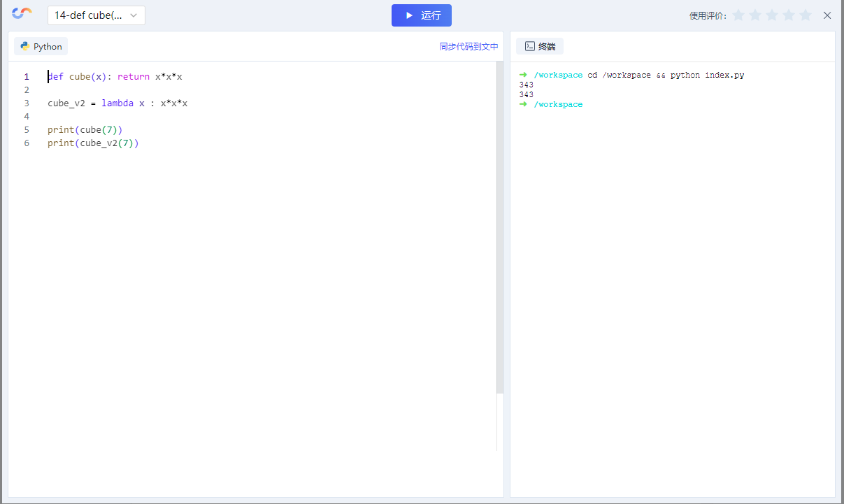Click line number 3 in the editor
Viewport: 844px width, 504px height.
pos(27,103)
